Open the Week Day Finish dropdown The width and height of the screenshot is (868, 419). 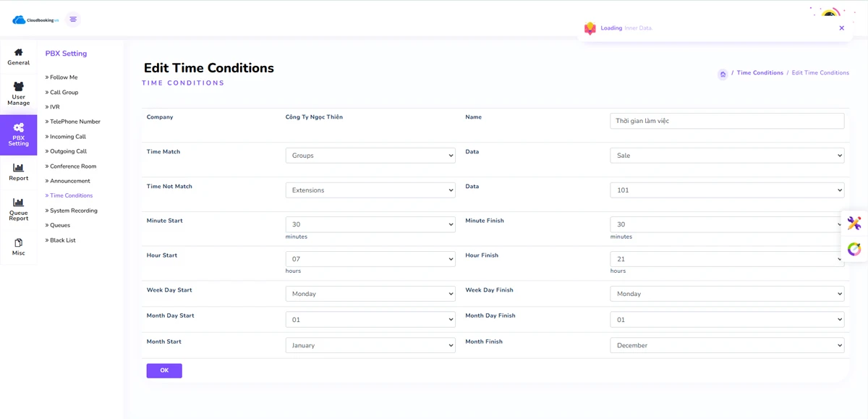(726, 294)
